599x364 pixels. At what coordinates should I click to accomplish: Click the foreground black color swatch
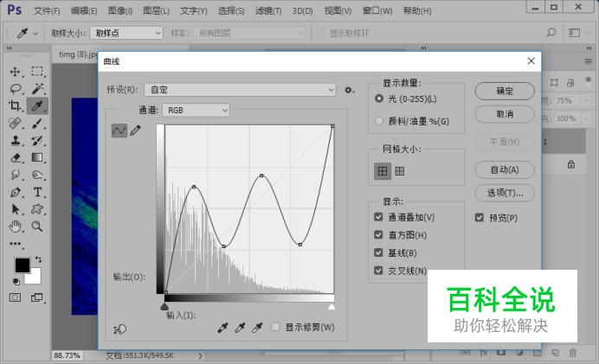click(x=21, y=264)
